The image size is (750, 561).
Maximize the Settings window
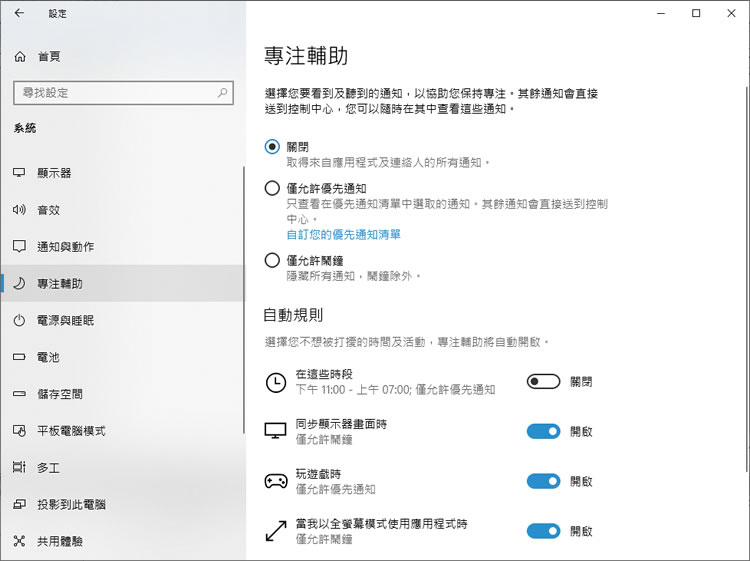[x=696, y=13]
